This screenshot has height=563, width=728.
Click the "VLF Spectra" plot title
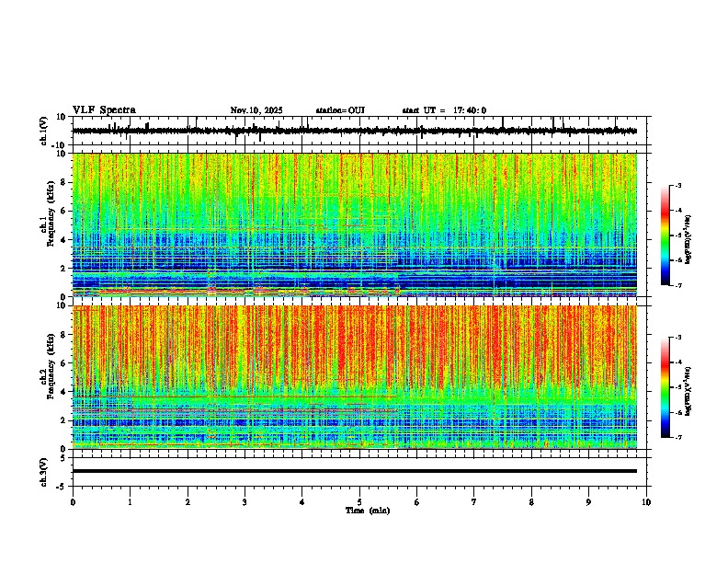[104, 110]
